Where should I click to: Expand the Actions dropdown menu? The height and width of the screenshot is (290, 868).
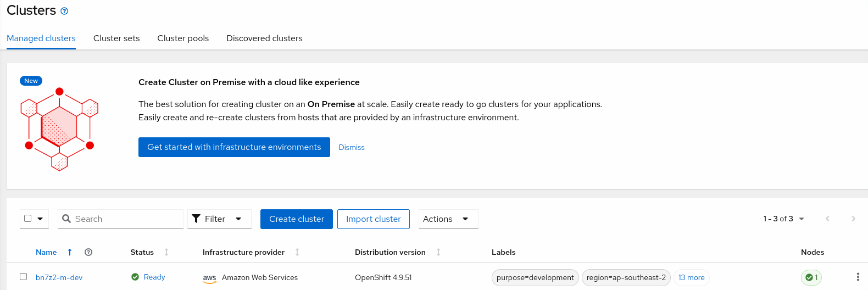pos(448,219)
